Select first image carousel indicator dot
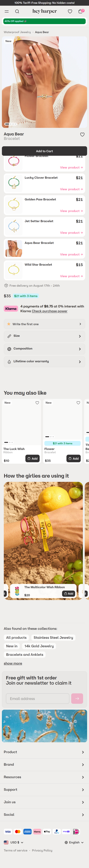The image size is (89, 868). (x=7, y=124)
